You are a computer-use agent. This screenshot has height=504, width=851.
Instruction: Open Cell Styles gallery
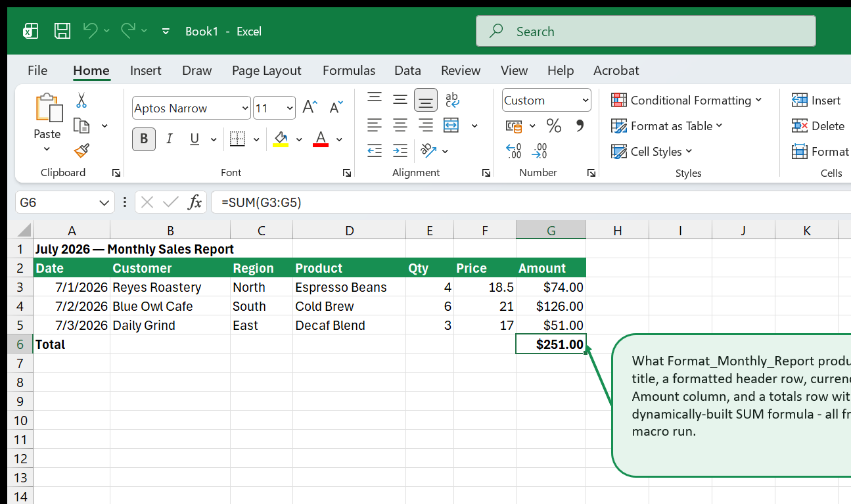point(652,151)
